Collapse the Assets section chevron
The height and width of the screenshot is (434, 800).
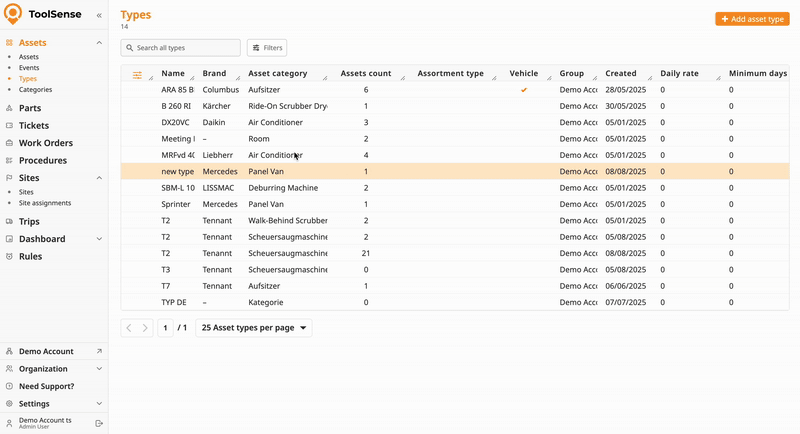pyautogui.click(x=99, y=43)
